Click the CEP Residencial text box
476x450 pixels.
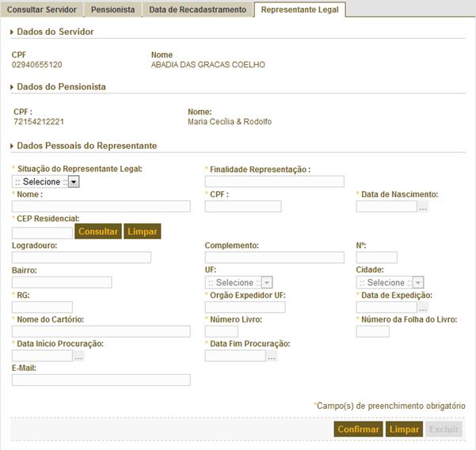(42, 232)
